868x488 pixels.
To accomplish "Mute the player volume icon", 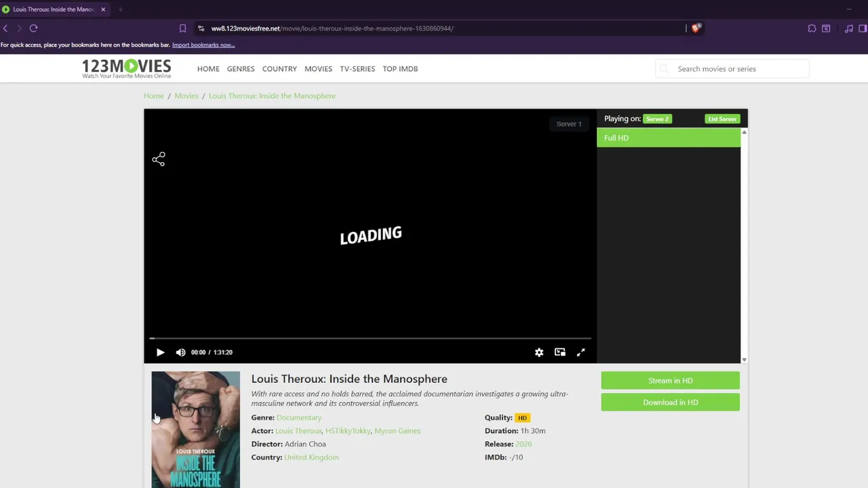I will point(180,352).
